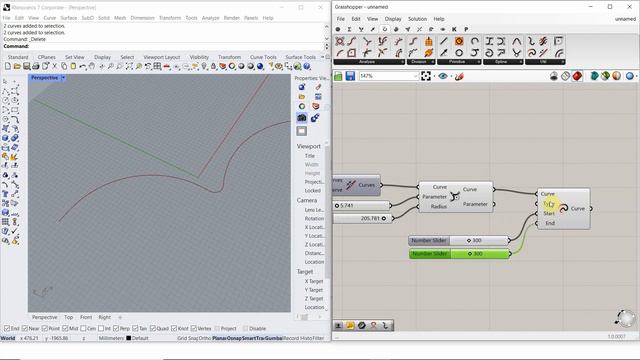This screenshot has width=640, height=360.
Task: Click the 5.741 slider on canvas
Action: point(362,206)
